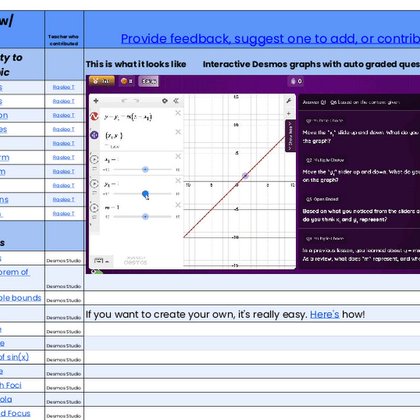Click the redo arrow in expression list header
This screenshot has width=420, height=420.
point(136,101)
